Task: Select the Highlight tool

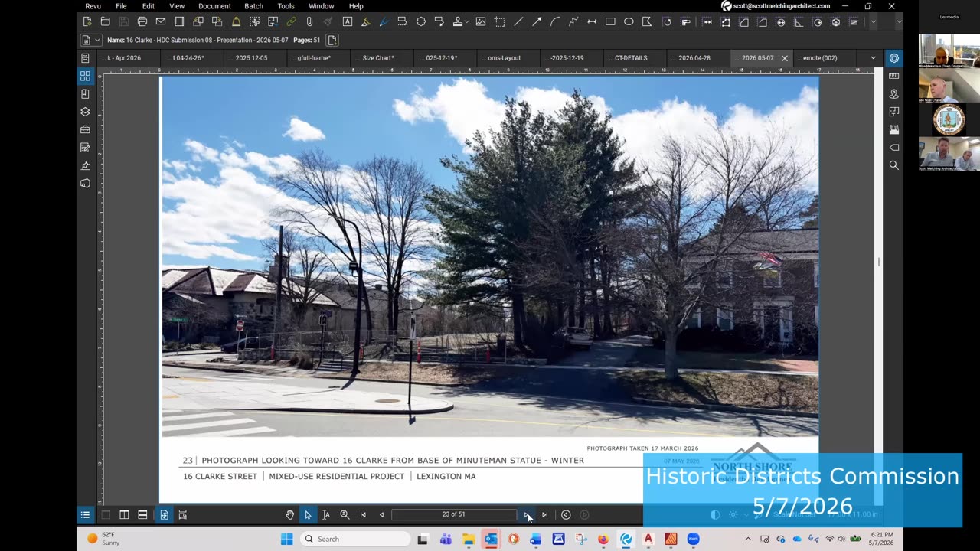Action: pyautogui.click(x=365, y=22)
